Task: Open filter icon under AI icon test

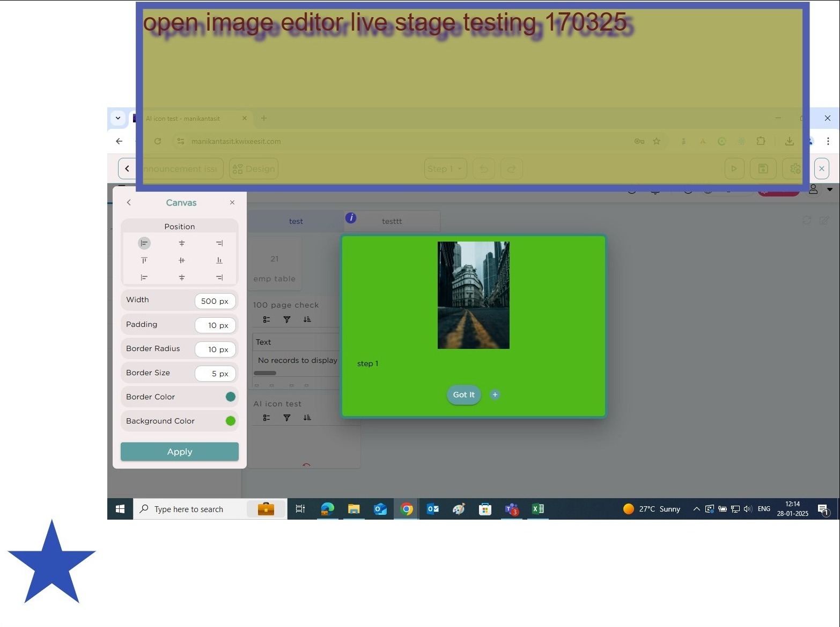Action: 287,418
